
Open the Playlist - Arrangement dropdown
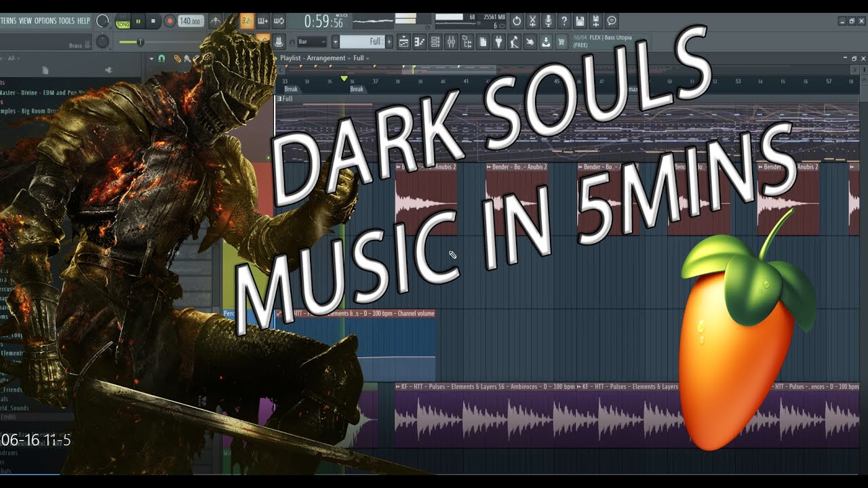pyautogui.click(x=313, y=58)
